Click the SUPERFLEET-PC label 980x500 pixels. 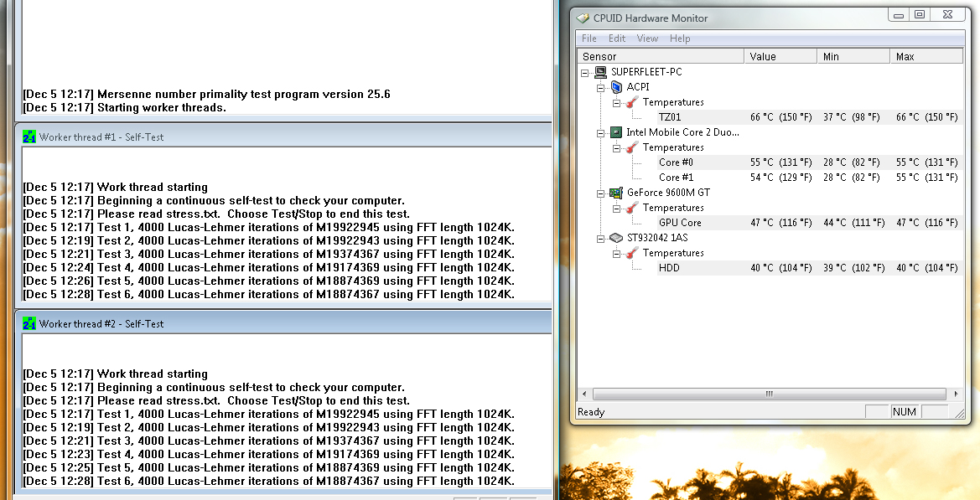click(646, 72)
